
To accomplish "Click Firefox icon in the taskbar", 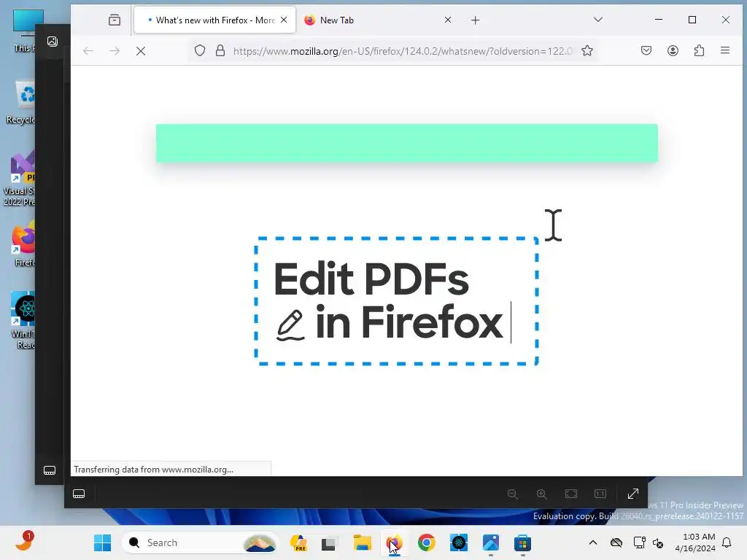I will pos(395,542).
